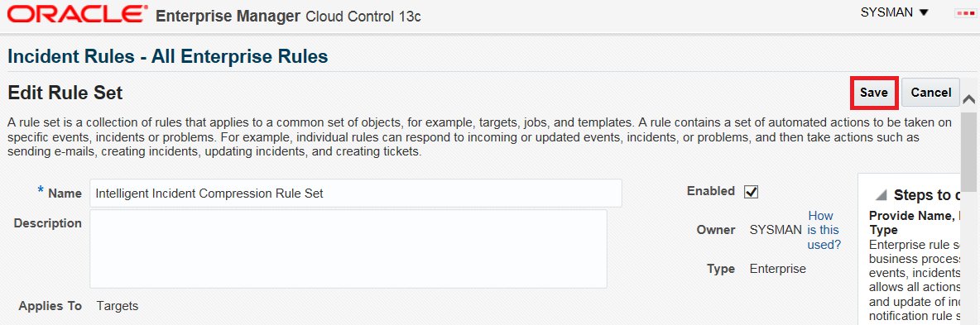The height and width of the screenshot is (325, 980).
Task: Click the Enabled label text
Action: tap(711, 191)
